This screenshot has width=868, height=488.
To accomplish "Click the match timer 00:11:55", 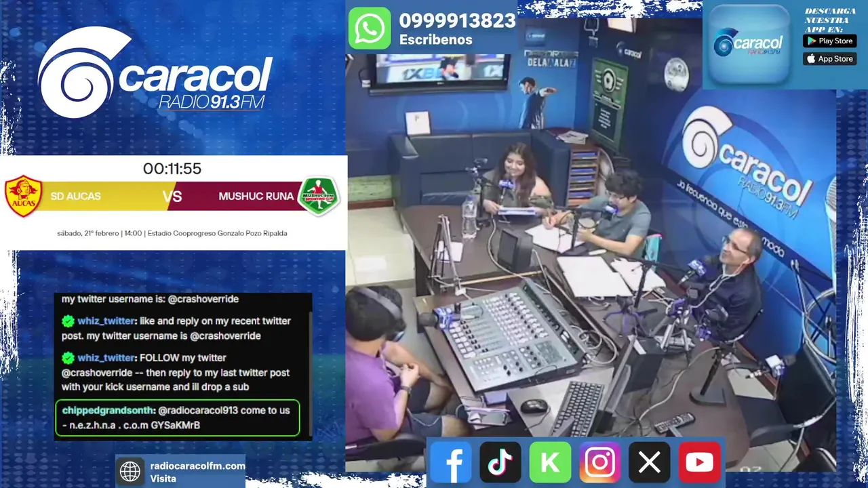I will pos(172,169).
